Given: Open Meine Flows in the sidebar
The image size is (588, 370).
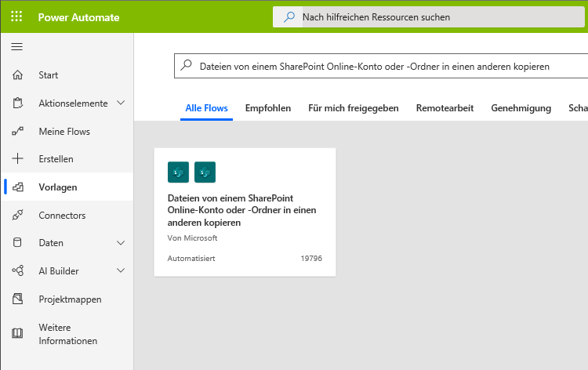Looking at the screenshot, I should (x=64, y=131).
